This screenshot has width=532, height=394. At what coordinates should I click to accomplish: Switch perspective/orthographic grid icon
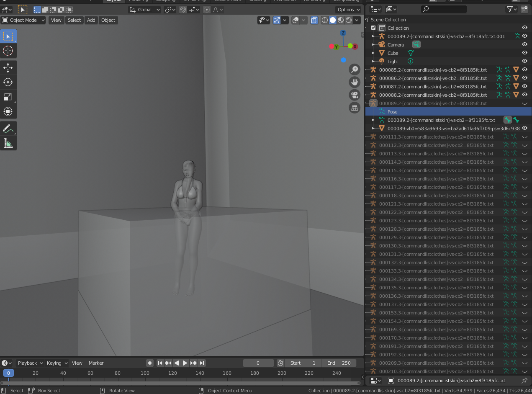click(355, 108)
